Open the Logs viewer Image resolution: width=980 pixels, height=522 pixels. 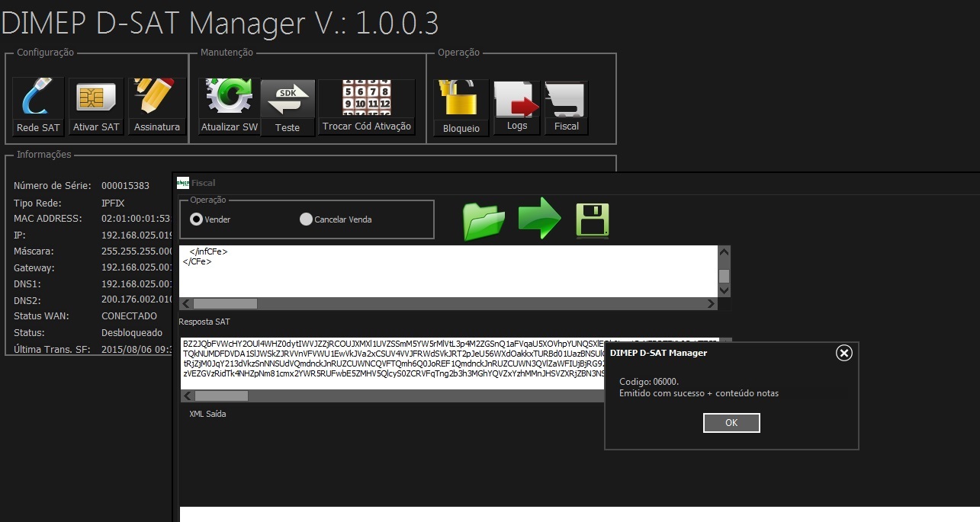(517, 107)
